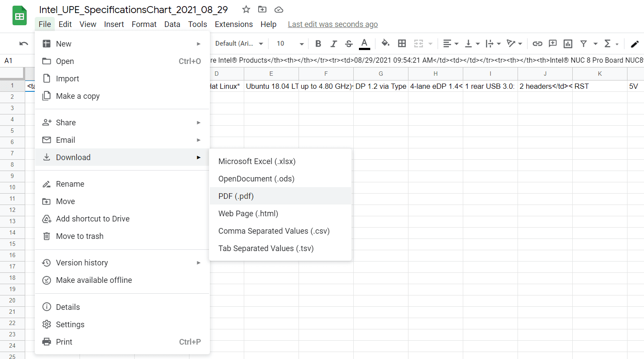Choose Open from File menu
Viewport: 644px width, 359px height.
coord(122,61)
